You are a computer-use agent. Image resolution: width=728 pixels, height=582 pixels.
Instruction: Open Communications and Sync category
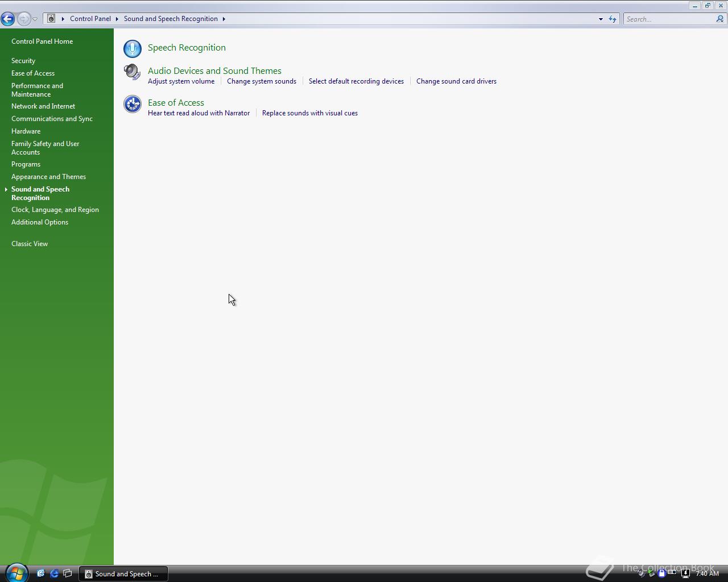52,119
